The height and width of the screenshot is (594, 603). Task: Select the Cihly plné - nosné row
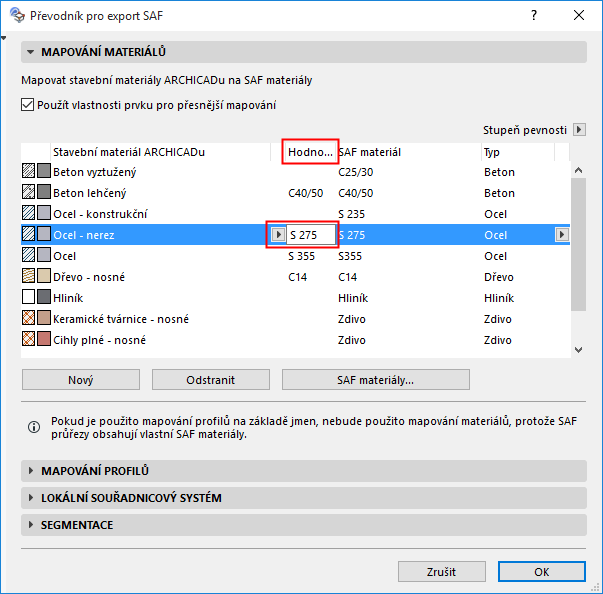pyautogui.click(x=295, y=340)
